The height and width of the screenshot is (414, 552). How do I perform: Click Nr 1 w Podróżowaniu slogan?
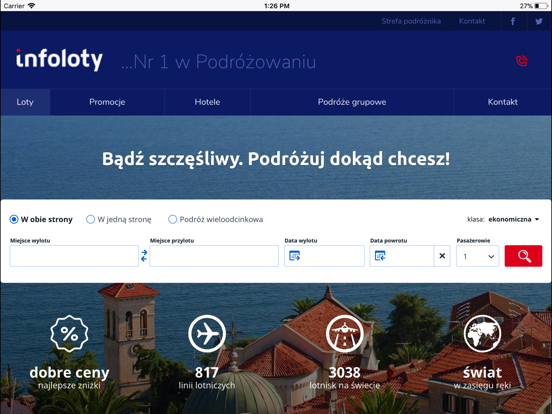click(219, 62)
